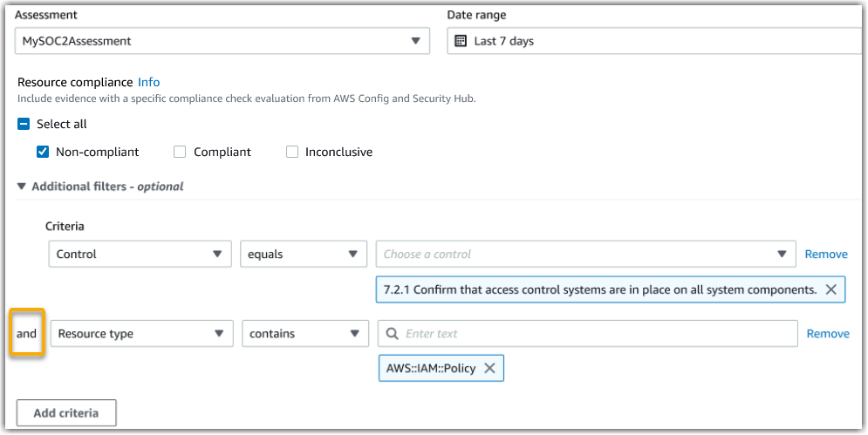Toggle the Select all checkbox
Image resolution: width=868 pixels, height=435 pixels.
point(24,124)
